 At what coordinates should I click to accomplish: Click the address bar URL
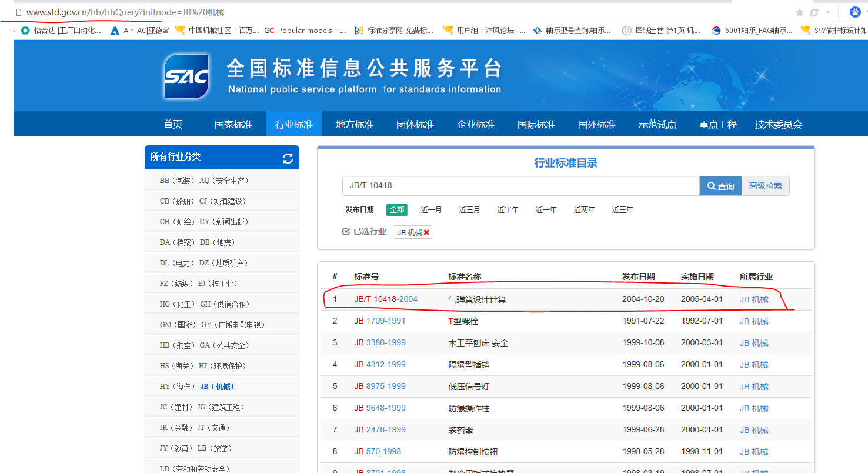pyautogui.click(x=125, y=12)
